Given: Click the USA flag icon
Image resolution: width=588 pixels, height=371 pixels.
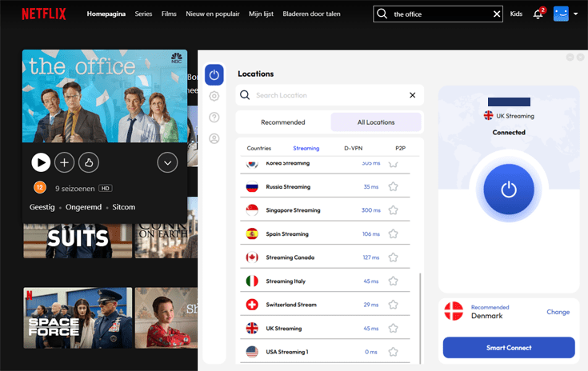Looking at the screenshot, I should (252, 352).
